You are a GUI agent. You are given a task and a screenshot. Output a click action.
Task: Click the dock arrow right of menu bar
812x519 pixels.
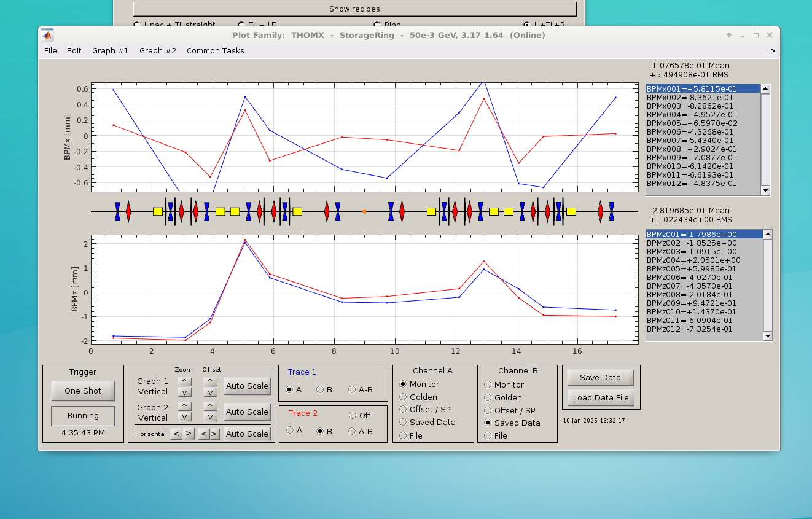coord(773,51)
